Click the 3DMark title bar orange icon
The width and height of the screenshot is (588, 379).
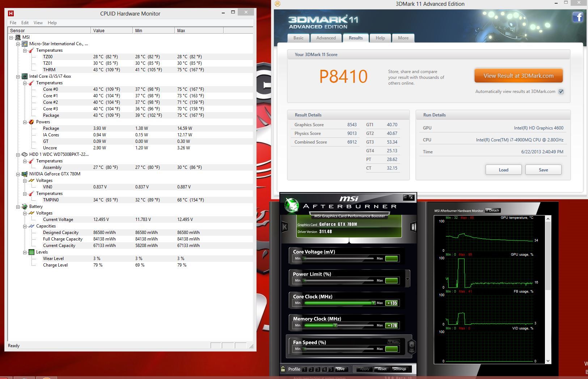278,4
